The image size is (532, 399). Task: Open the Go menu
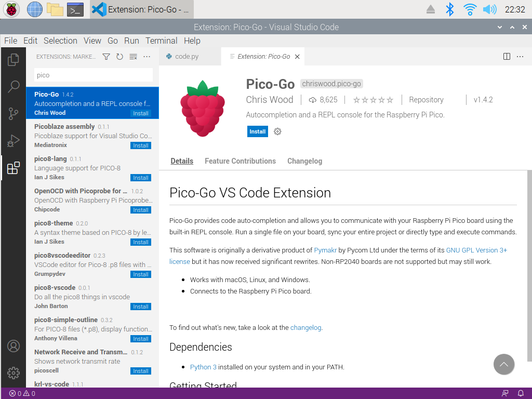pyautogui.click(x=113, y=41)
